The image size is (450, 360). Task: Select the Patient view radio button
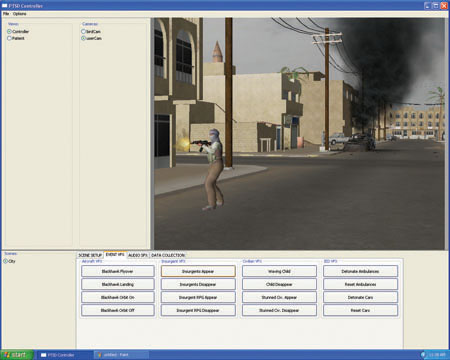[9, 38]
